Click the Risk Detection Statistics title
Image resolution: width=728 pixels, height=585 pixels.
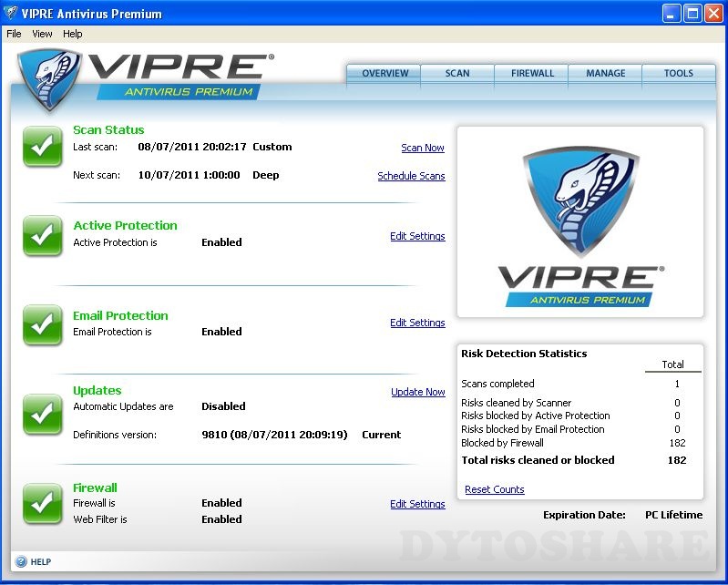click(x=524, y=354)
